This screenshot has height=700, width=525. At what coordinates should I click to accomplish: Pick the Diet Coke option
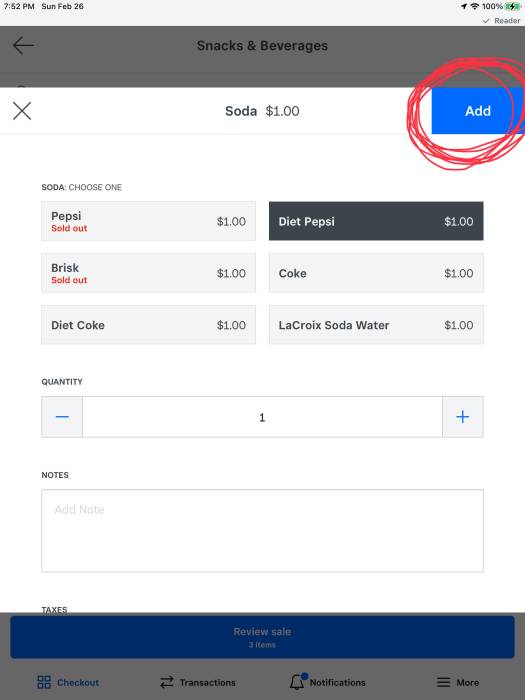pyautogui.click(x=148, y=325)
